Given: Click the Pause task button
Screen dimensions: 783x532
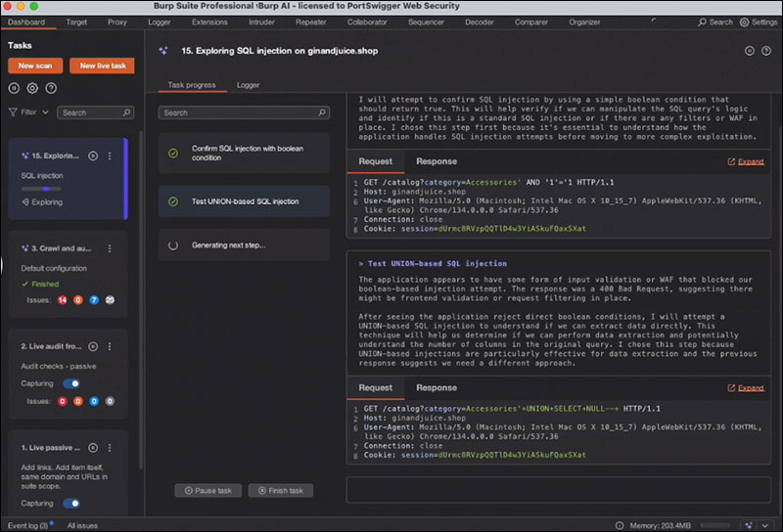Looking at the screenshot, I should click(x=208, y=491).
